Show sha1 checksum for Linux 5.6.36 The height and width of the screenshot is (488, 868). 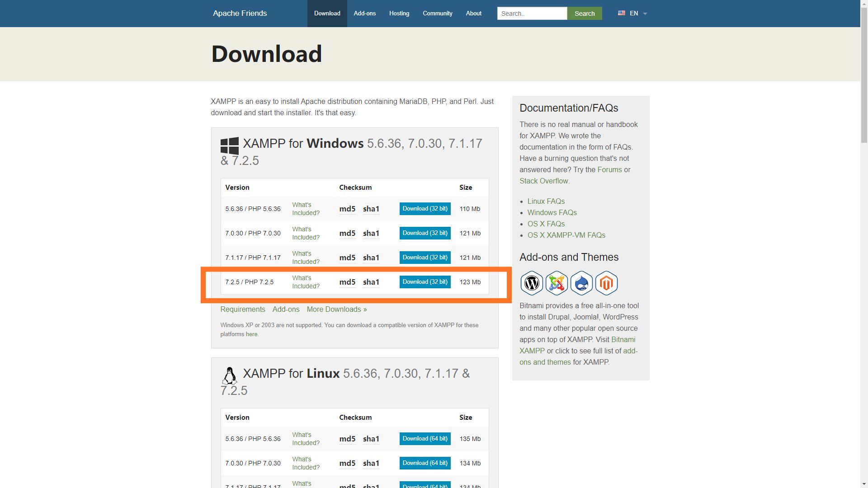(371, 439)
